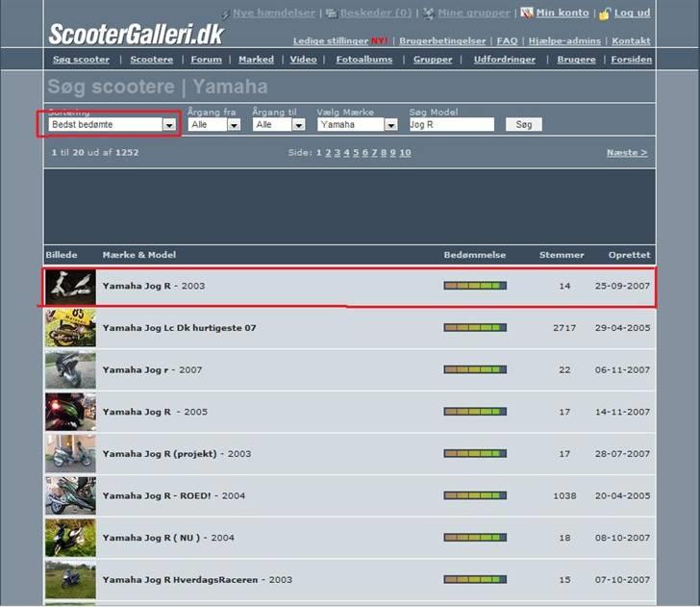Expand the Årgang fra dropdown
Screen dimensions: 700x607
coord(214,125)
